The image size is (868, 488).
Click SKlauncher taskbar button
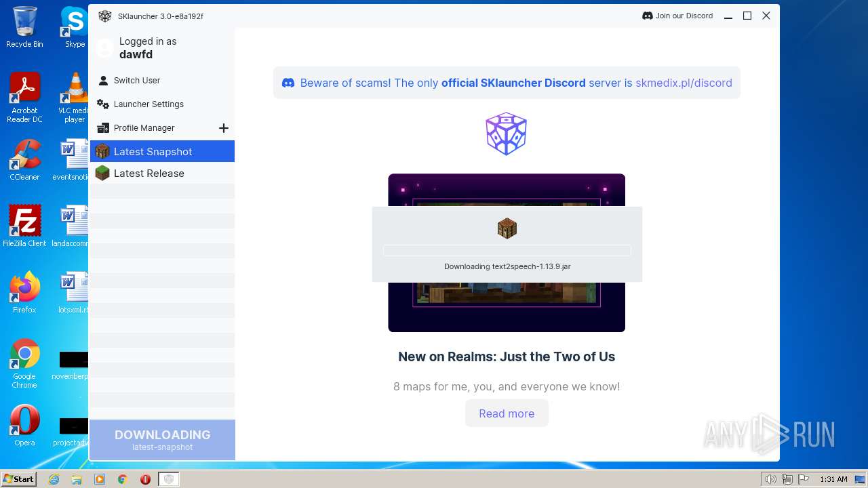click(x=169, y=479)
